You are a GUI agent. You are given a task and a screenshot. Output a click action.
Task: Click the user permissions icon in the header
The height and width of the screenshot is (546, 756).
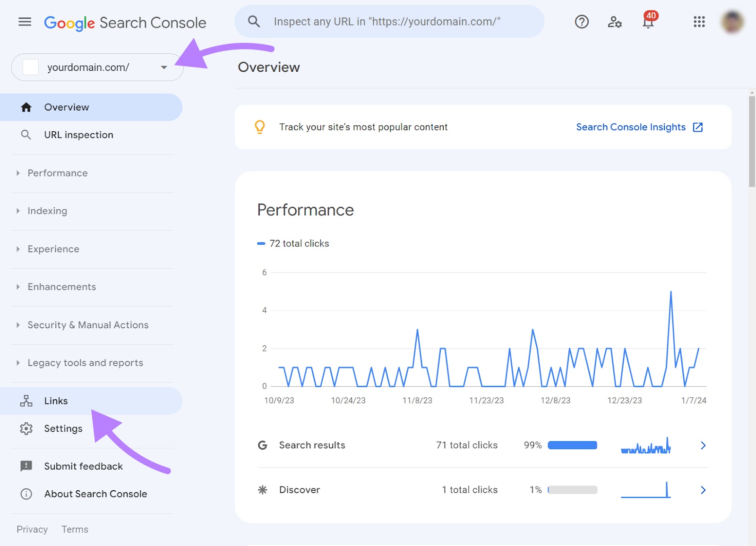pos(615,22)
